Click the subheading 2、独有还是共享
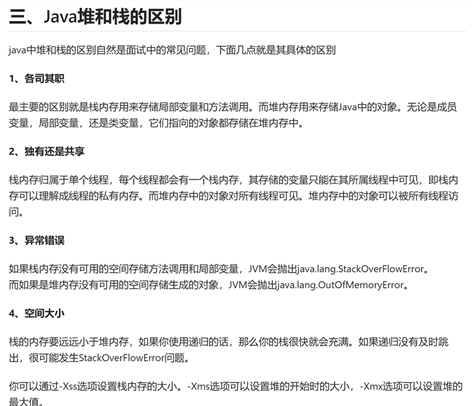This screenshot has width=475, height=406. [x=47, y=152]
